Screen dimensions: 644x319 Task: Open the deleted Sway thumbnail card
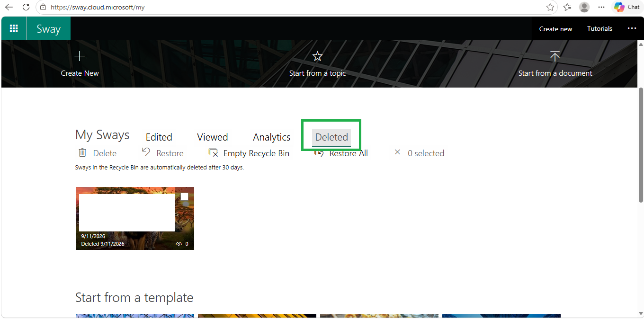click(135, 218)
